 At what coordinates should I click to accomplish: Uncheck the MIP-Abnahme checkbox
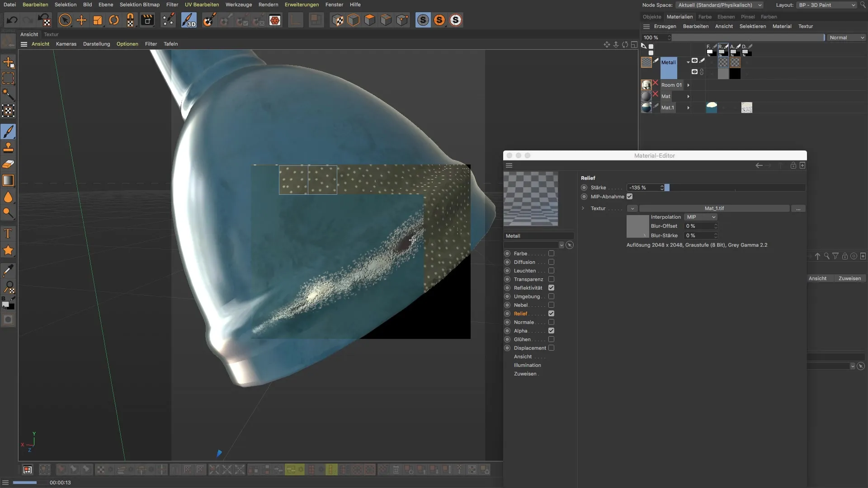[629, 197]
